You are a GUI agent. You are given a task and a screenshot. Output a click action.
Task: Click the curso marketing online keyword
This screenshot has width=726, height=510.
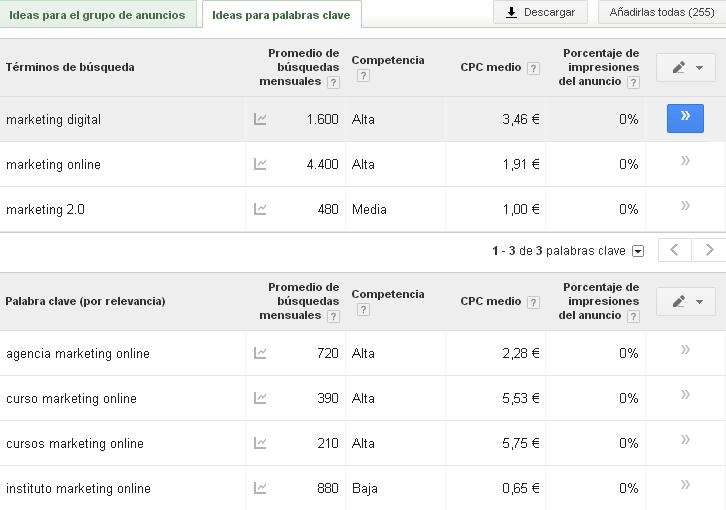pyautogui.click(x=71, y=398)
